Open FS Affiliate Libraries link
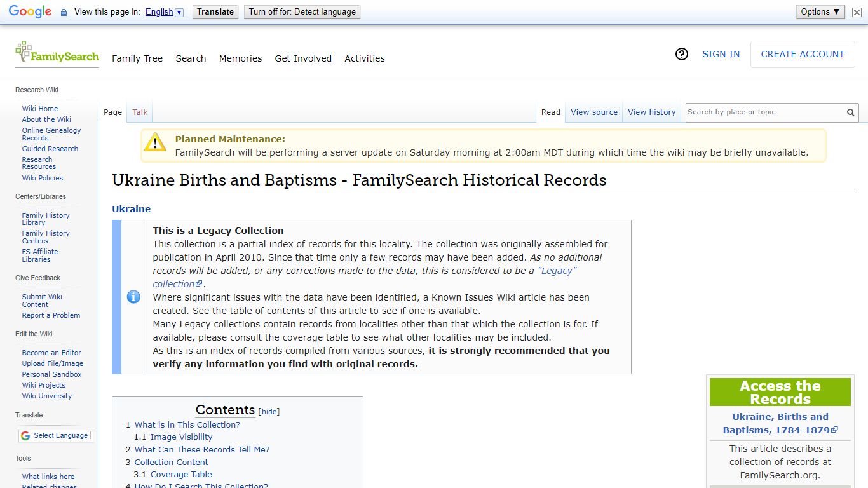The image size is (868, 488). (40, 255)
